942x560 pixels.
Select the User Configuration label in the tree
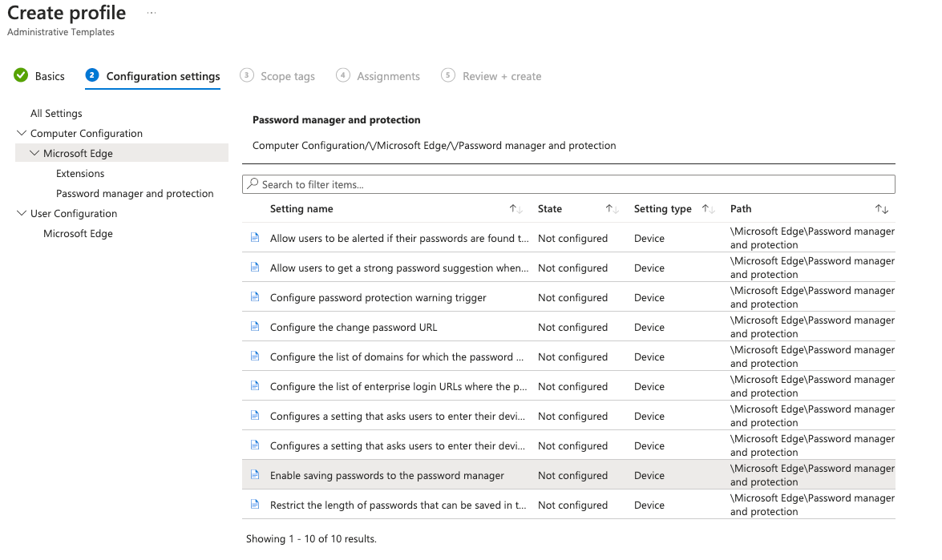pyautogui.click(x=74, y=213)
